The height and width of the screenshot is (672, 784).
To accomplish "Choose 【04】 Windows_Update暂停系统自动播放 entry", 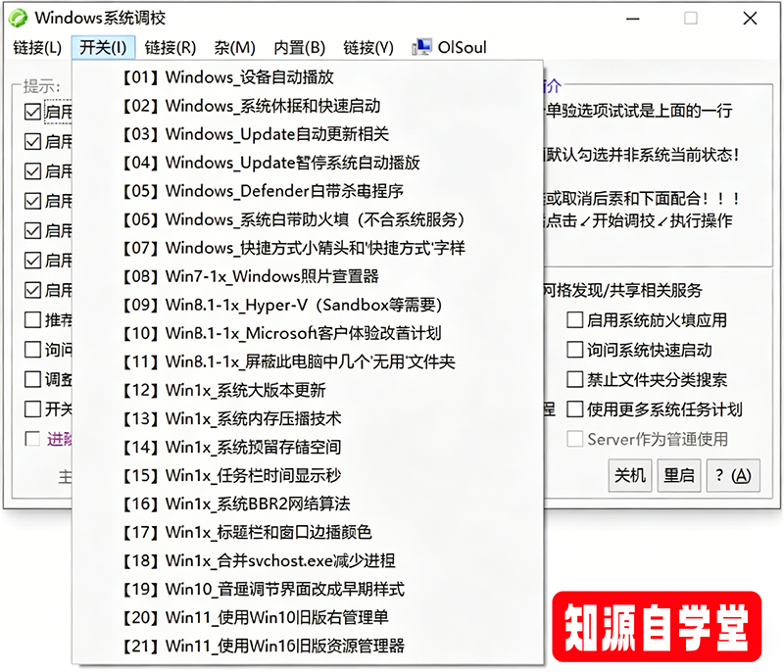I will pyautogui.click(x=308, y=163).
